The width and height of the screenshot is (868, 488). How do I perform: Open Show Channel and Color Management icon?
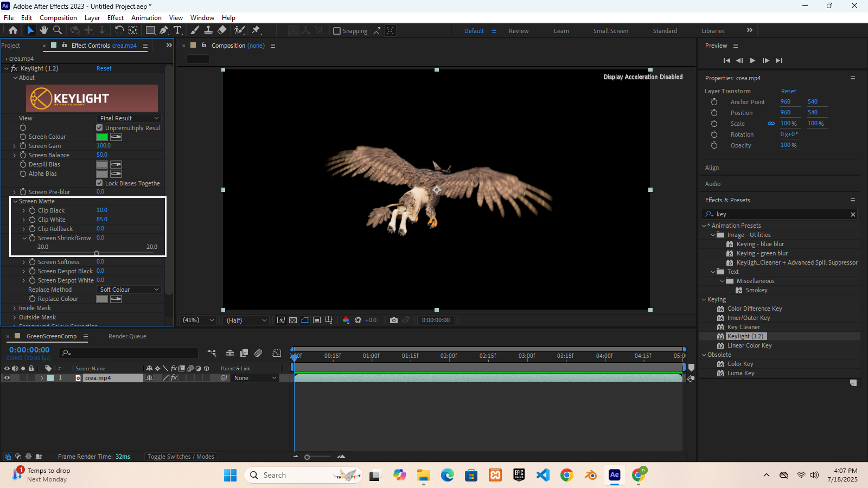[x=346, y=320]
